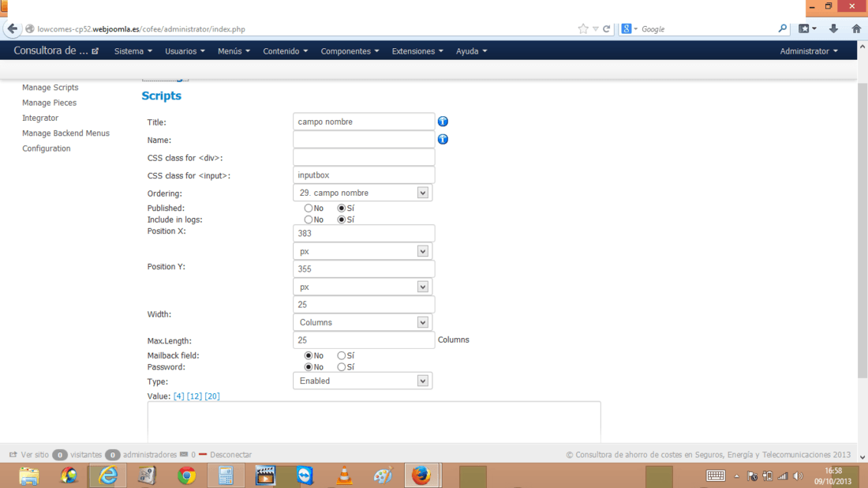This screenshot has width=868, height=488.
Task: Open the Width unit Columns dropdown
Action: point(363,322)
